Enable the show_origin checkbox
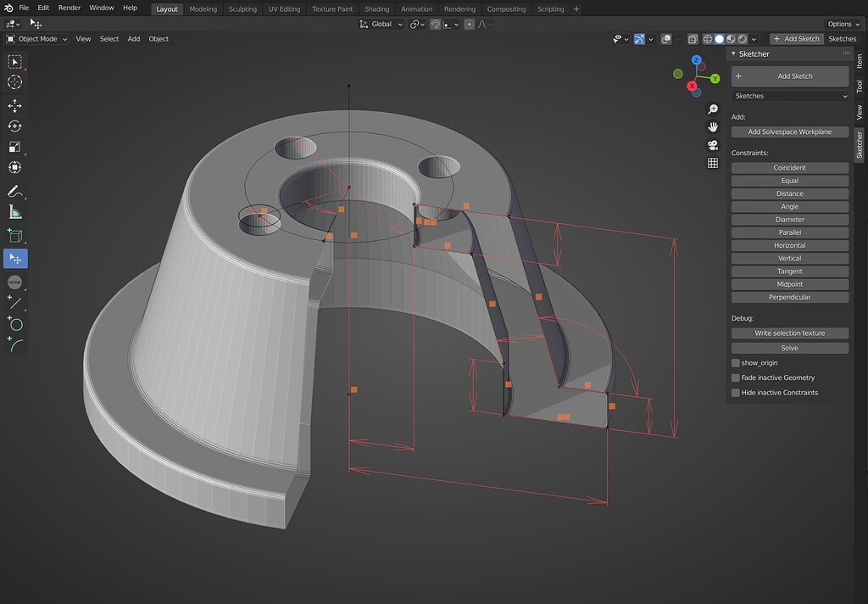The height and width of the screenshot is (604, 868). (734, 362)
